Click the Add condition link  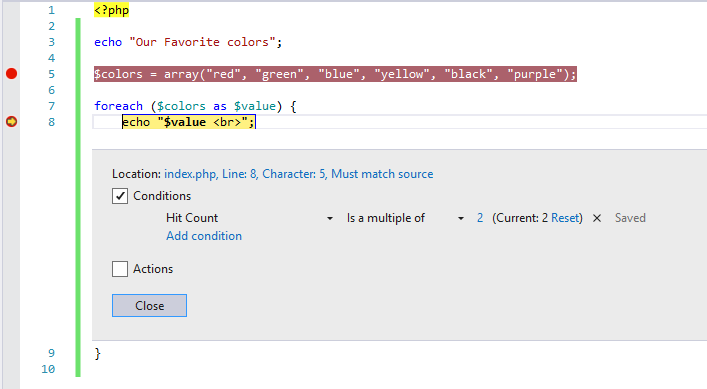tap(204, 236)
